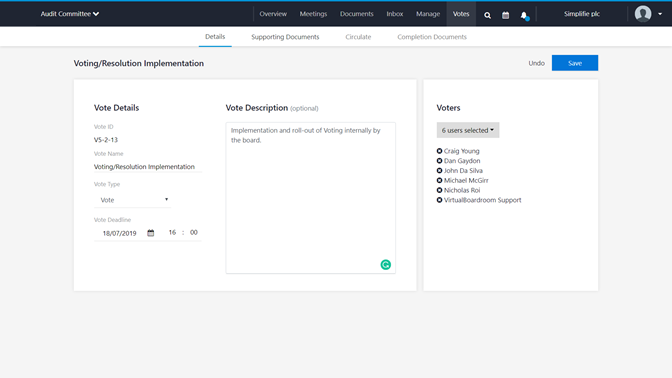Screen dimensions: 672x378
Task: Click the Grammarly icon in description box
Action: [386, 265]
